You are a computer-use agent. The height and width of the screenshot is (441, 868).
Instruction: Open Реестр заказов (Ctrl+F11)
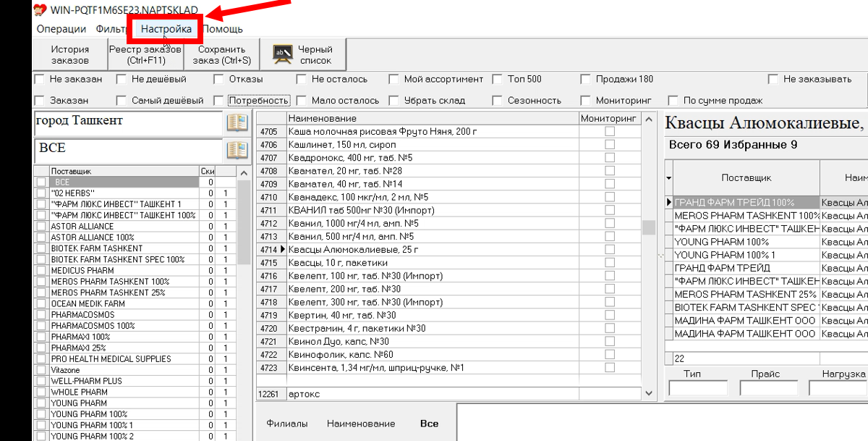(x=145, y=55)
